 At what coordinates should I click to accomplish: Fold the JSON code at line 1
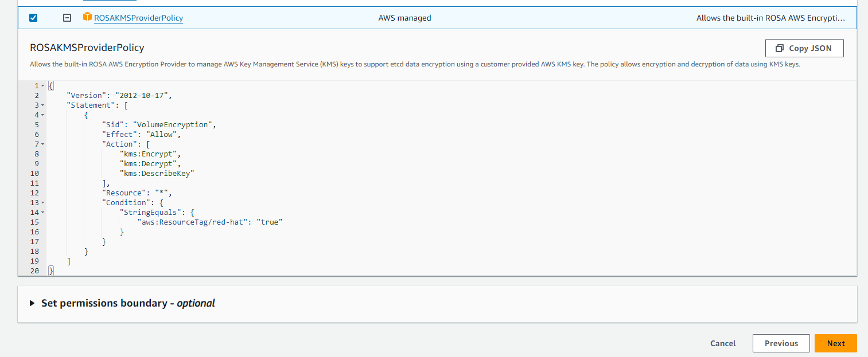click(42, 86)
